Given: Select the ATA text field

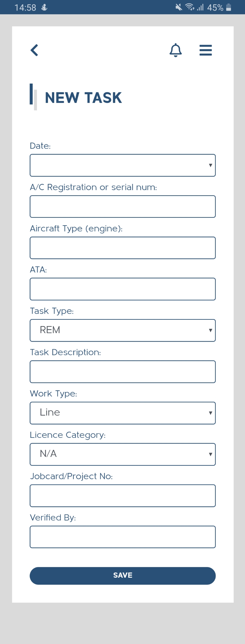Looking at the screenshot, I should 122,289.
